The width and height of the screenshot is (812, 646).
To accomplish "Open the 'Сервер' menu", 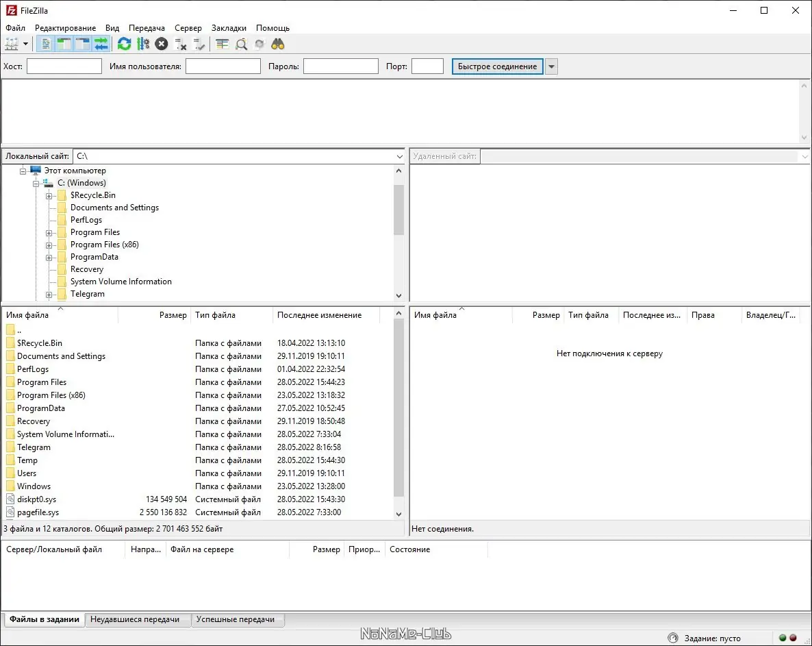I will 188,28.
